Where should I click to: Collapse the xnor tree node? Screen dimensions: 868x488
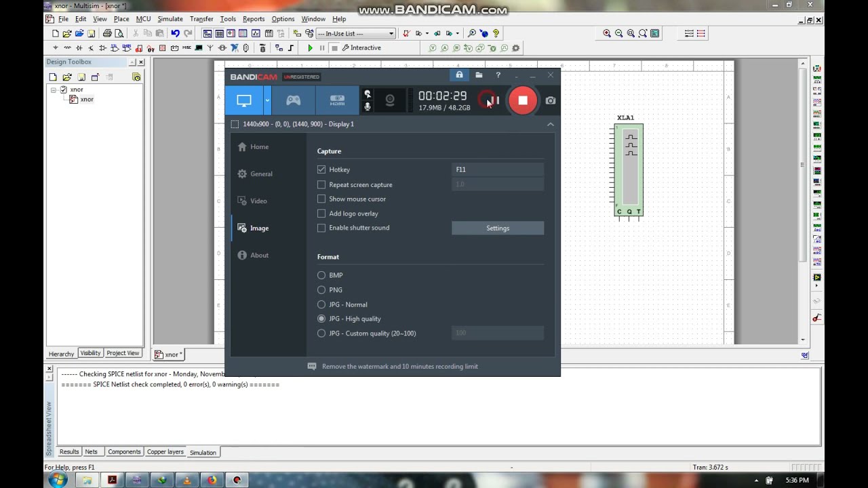click(x=54, y=89)
